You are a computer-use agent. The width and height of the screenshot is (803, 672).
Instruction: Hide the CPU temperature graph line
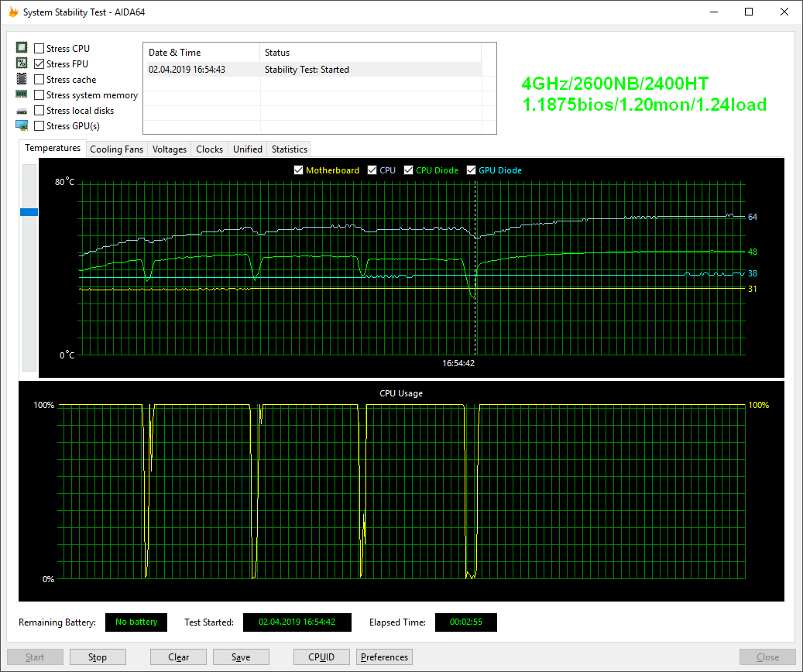click(372, 170)
